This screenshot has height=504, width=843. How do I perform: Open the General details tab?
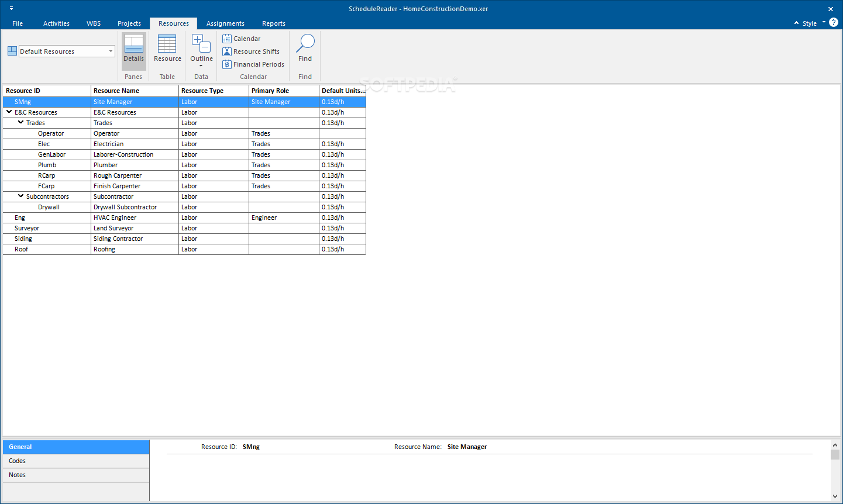76,447
